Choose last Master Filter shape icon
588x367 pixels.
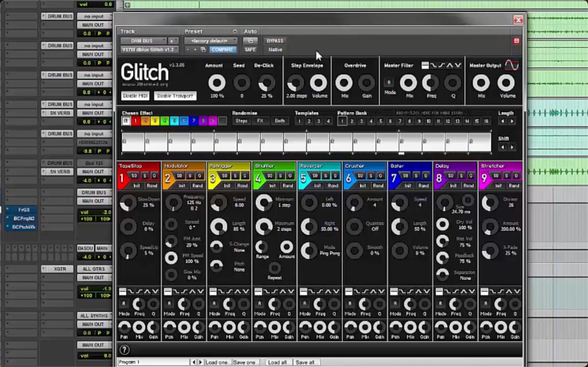coord(458,65)
